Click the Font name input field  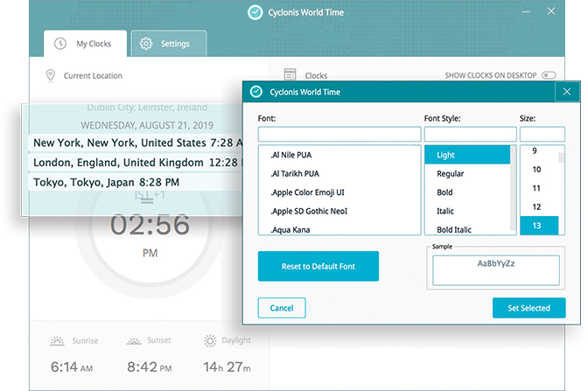(x=339, y=135)
